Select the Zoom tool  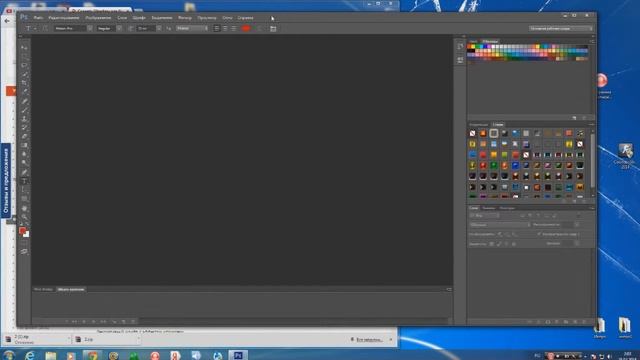coord(24,218)
